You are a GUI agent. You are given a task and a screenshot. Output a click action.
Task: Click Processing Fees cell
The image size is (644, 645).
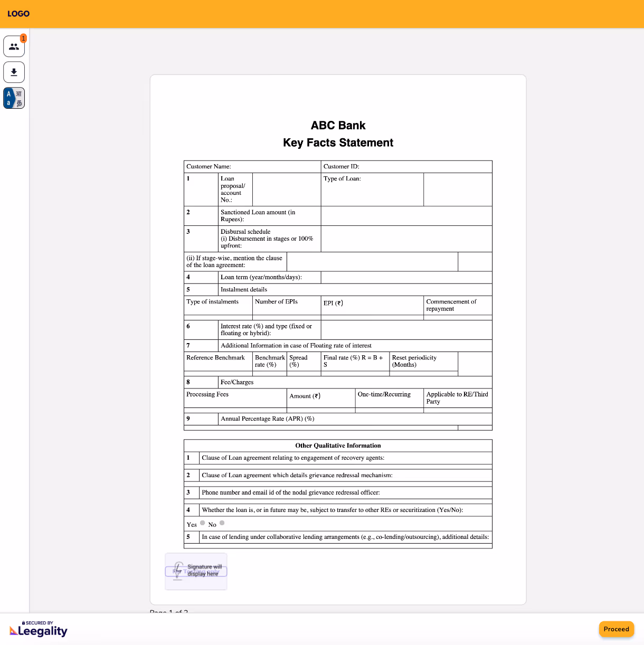235,398
